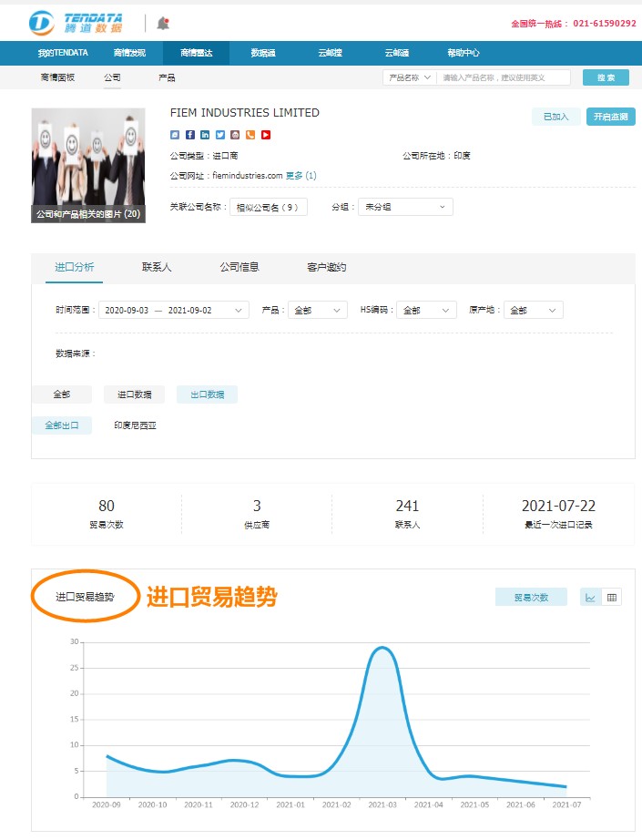Viewport: 642px width, 840px height.
Task: Click the 贸易次数 chart metric button
Action: pos(531,598)
